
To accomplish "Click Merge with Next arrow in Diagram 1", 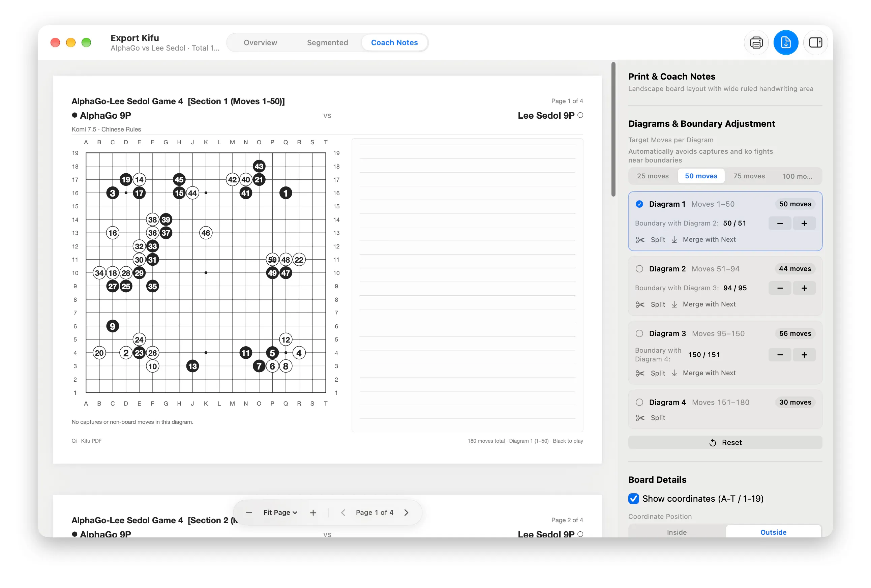I will click(x=674, y=239).
